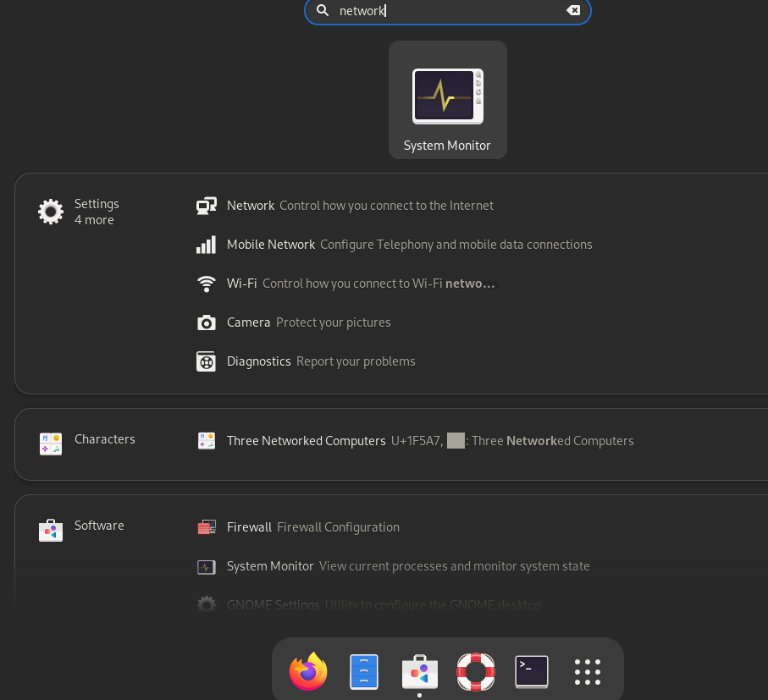
Task: Copy Three Networked Computers character result
Action: pyautogui.click(x=430, y=440)
